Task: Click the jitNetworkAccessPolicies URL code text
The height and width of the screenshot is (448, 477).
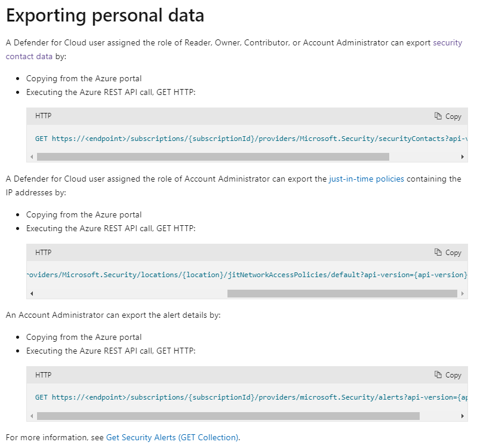Action: coord(245,275)
